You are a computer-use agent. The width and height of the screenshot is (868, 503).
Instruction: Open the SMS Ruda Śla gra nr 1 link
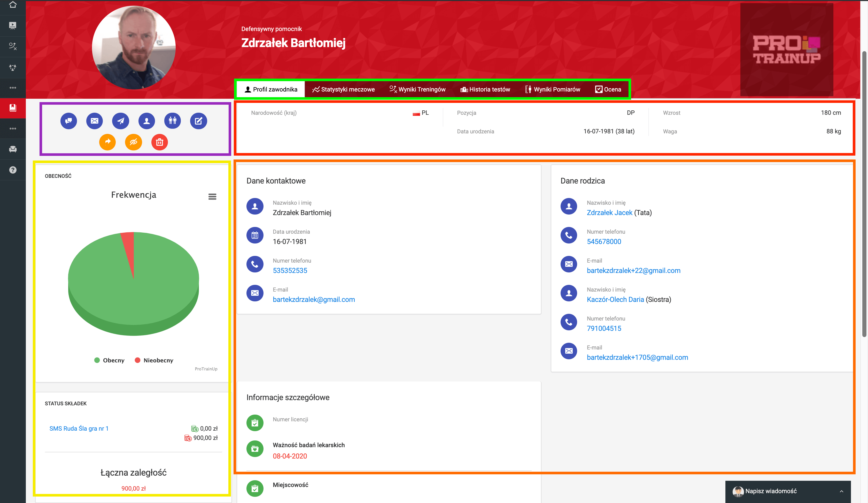point(79,429)
